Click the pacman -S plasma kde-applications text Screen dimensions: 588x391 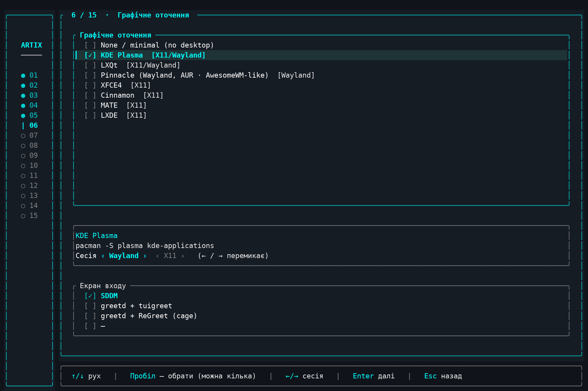tap(145, 246)
